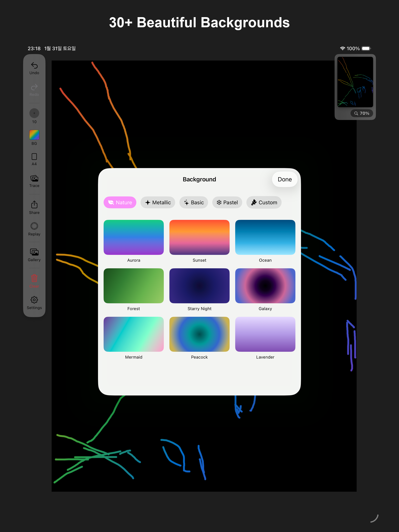Viewport: 399px width, 532px height.
Task: Open the BG rainbow color swatch
Action: (x=34, y=135)
